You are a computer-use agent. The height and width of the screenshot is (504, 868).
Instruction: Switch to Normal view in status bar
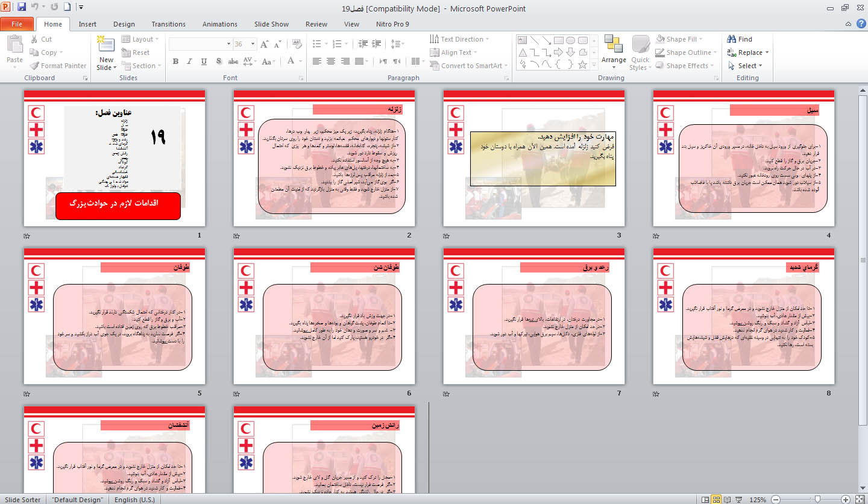[705, 499]
